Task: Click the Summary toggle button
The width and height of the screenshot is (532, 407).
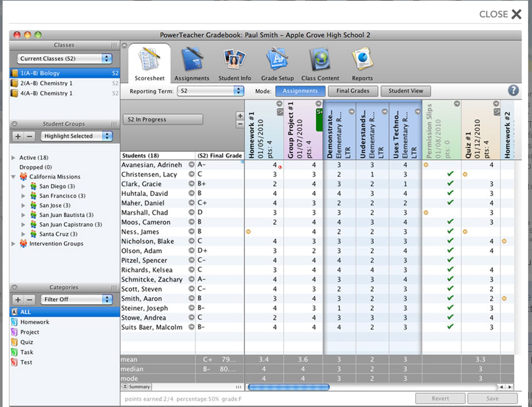Action: [x=136, y=387]
